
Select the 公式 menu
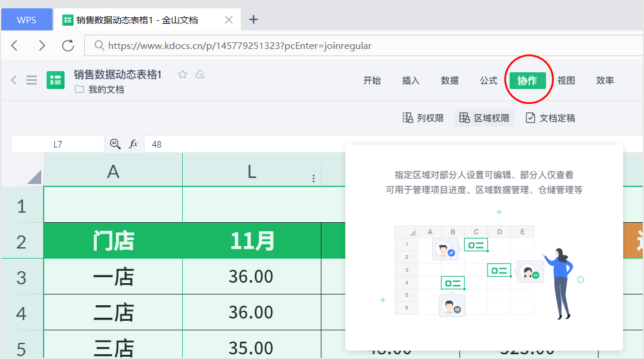coord(488,80)
